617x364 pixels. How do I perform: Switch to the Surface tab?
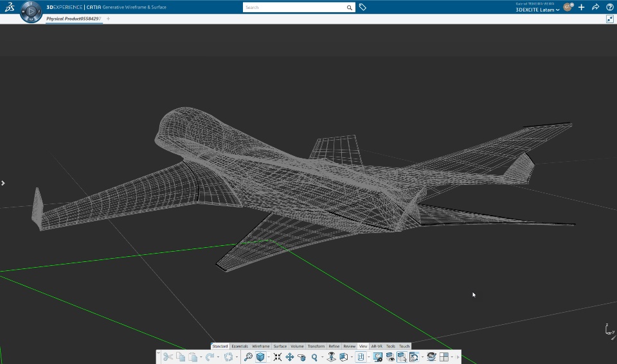point(280,346)
